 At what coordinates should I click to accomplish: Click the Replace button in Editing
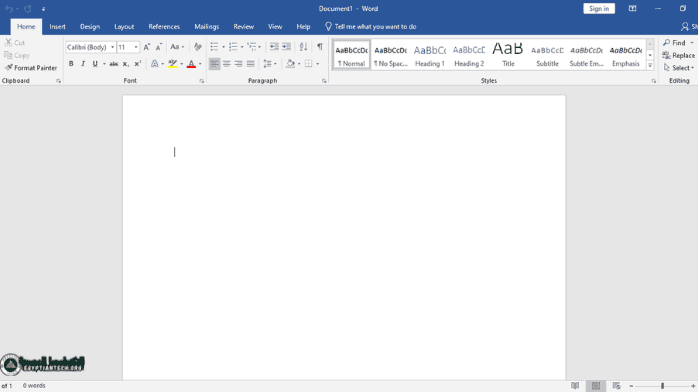tap(678, 55)
